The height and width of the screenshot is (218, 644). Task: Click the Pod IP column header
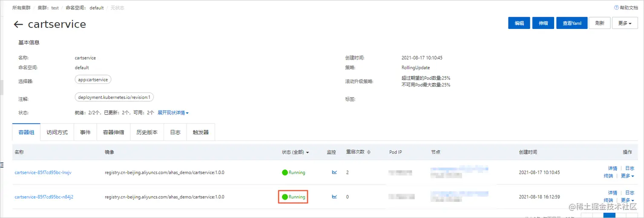(x=396, y=152)
